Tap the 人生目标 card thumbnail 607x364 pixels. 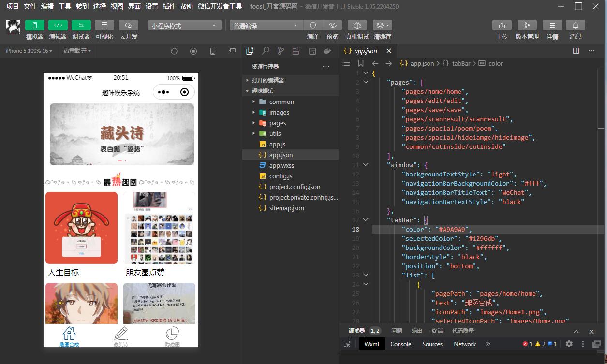(x=81, y=228)
